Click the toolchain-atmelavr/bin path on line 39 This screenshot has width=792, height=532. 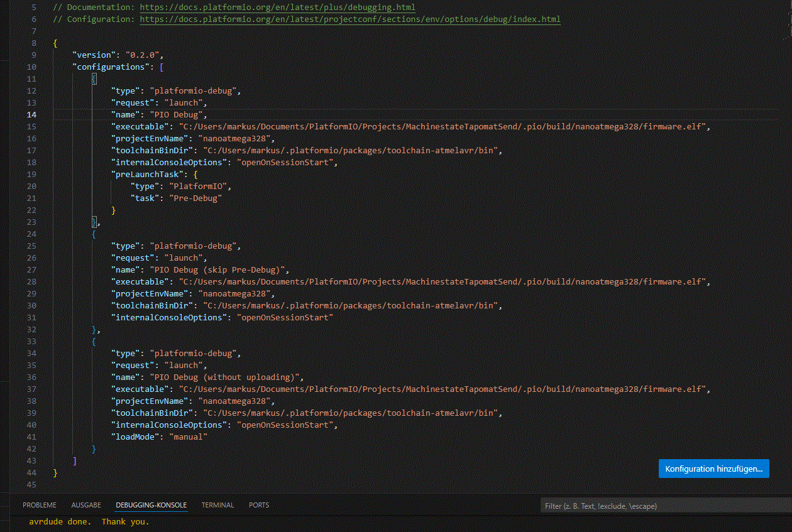352,413
